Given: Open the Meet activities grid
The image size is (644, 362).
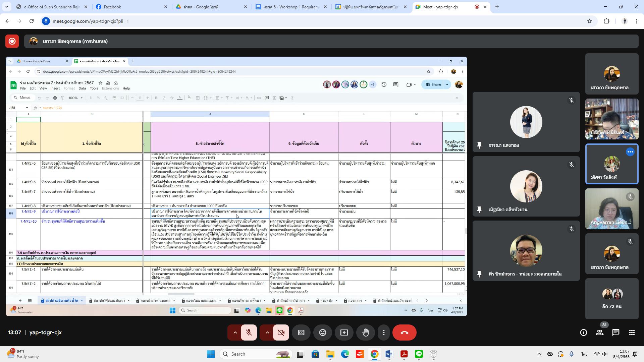Looking at the screenshot, I should pyautogui.click(x=632, y=333).
